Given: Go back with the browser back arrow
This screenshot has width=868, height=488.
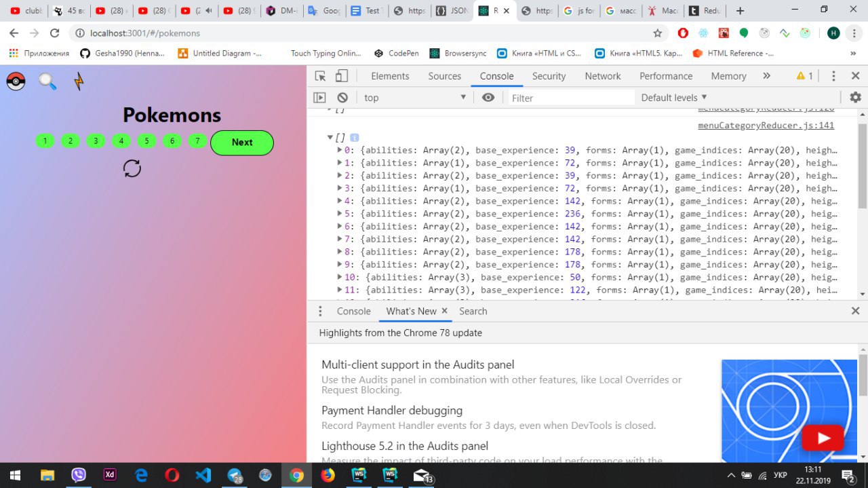Looking at the screenshot, I should [14, 33].
